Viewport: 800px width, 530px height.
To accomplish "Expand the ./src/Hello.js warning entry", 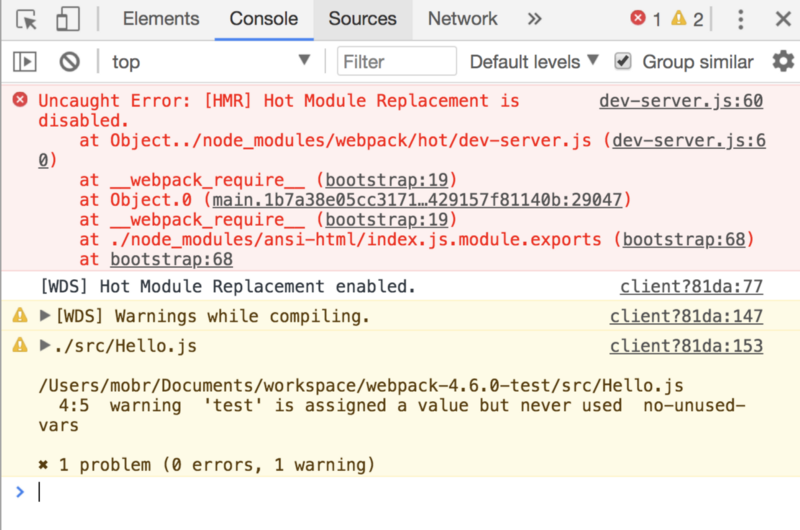I will (45, 346).
